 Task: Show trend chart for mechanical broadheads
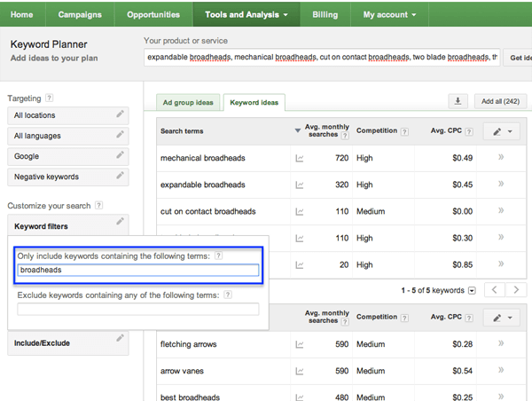tap(300, 158)
